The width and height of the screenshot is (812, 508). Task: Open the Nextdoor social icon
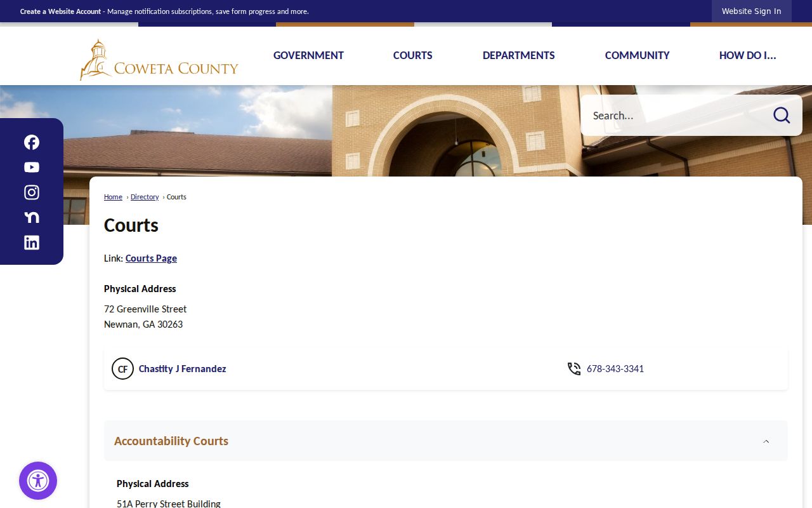tap(32, 217)
